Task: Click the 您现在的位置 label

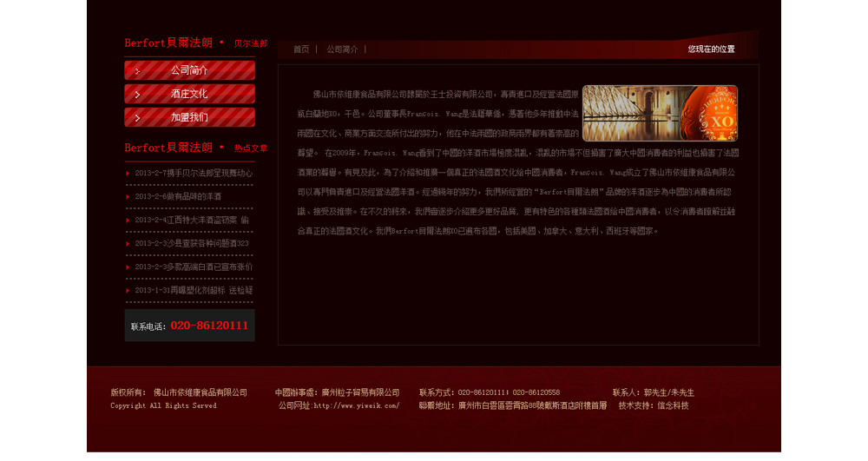Action: 712,49
